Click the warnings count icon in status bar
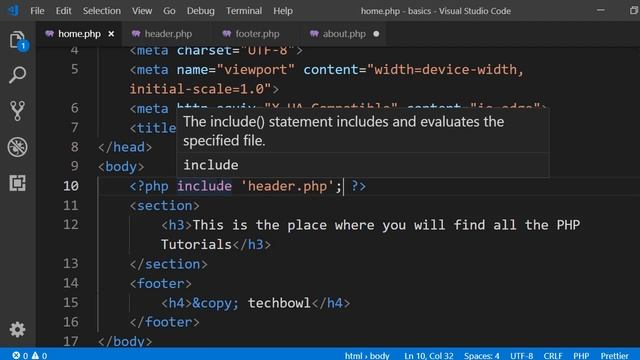640x360 pixels. 35,356
